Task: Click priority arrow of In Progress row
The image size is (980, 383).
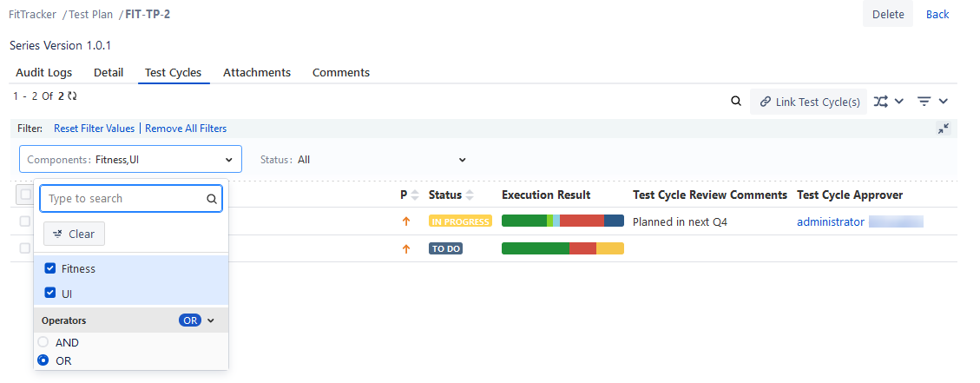Action: coord(405,221)
